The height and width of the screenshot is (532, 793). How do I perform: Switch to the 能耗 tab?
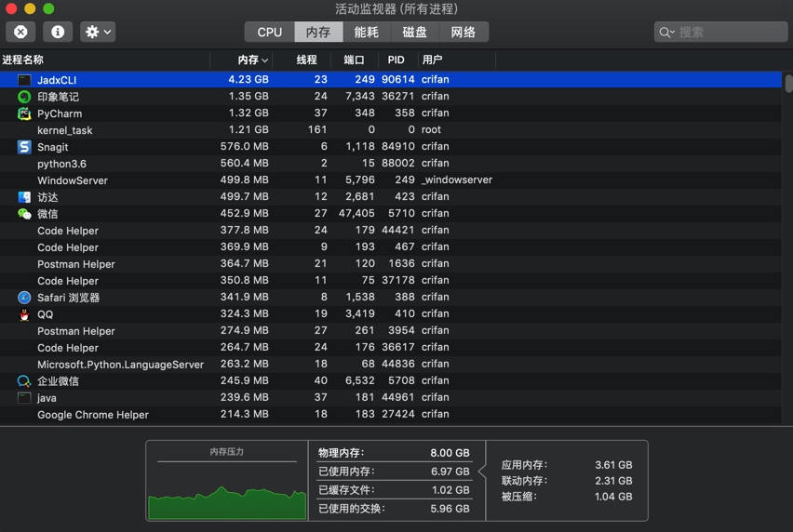(x=366, y=32)
